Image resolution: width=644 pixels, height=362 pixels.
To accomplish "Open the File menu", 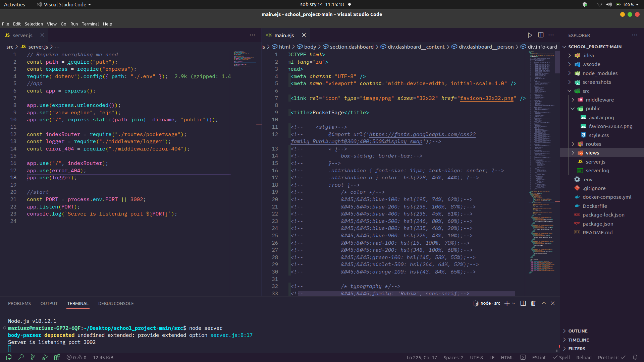I will (5, 24).
